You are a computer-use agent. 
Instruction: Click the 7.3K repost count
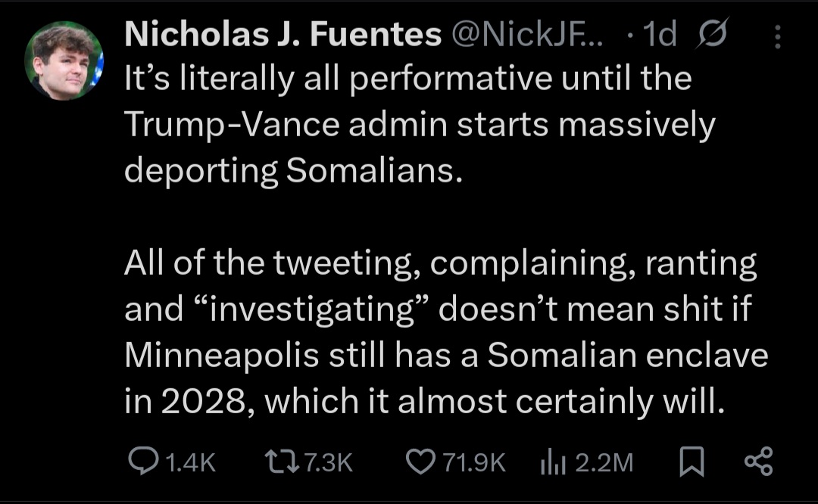(327, 462)
